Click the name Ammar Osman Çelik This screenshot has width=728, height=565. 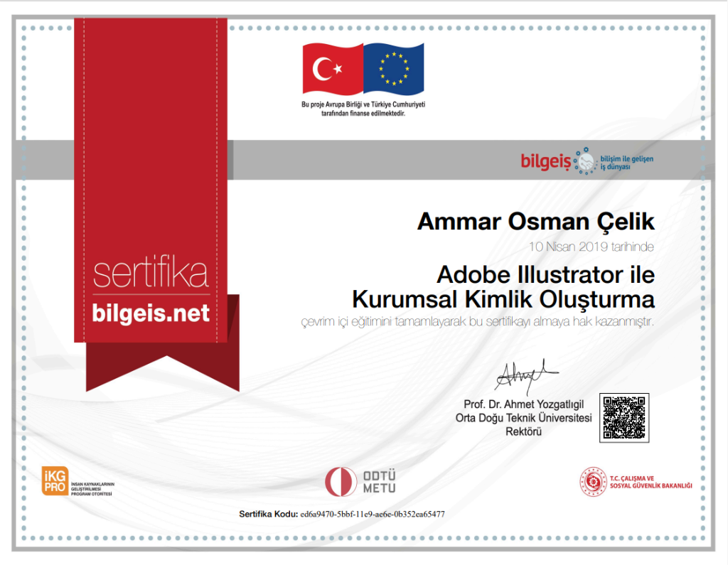[536, 222]
